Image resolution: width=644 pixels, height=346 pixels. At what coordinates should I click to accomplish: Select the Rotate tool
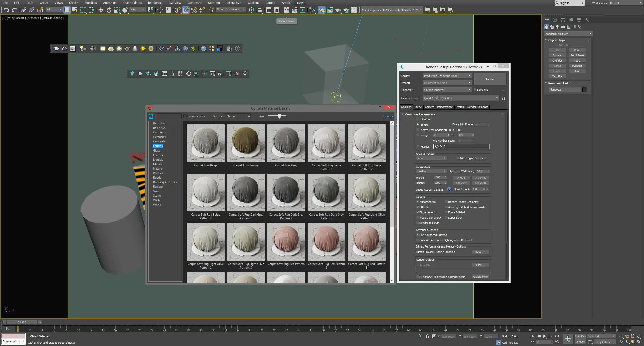tap(109, 10)
